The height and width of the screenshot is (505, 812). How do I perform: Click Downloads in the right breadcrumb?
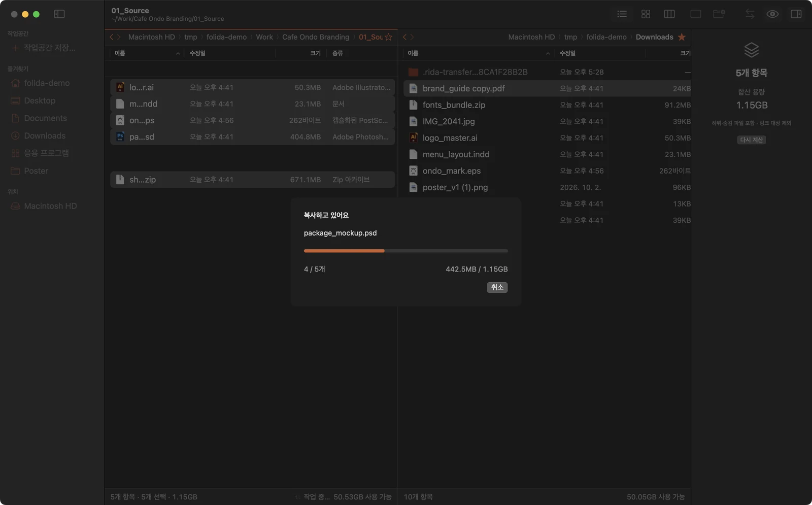pos(655,37)
